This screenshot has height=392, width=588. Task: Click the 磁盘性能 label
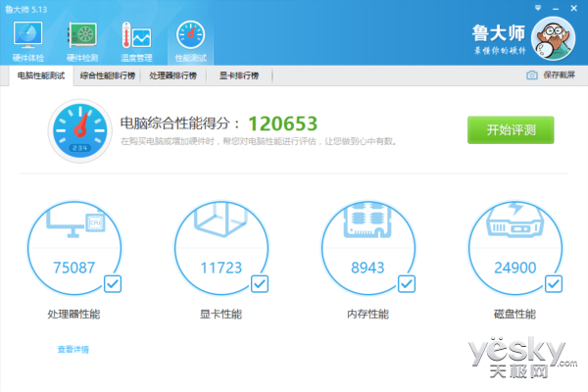click(x=514, y=314)
